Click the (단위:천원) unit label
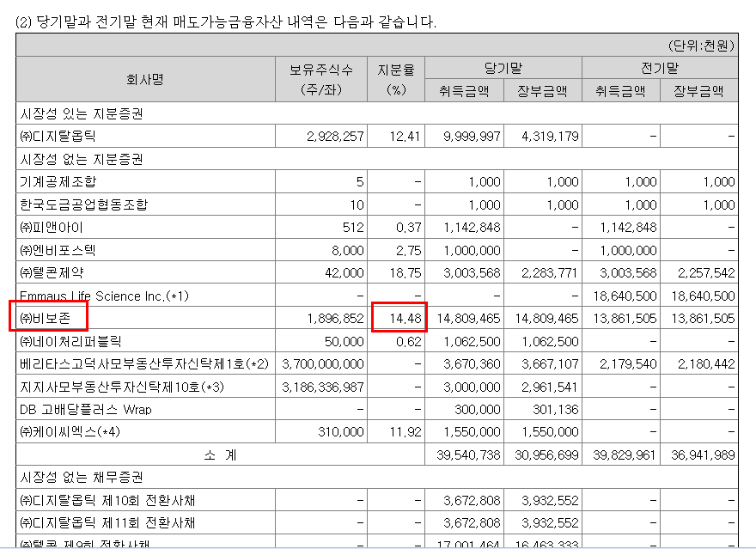The image size is (756, 549). click(701, 46)
